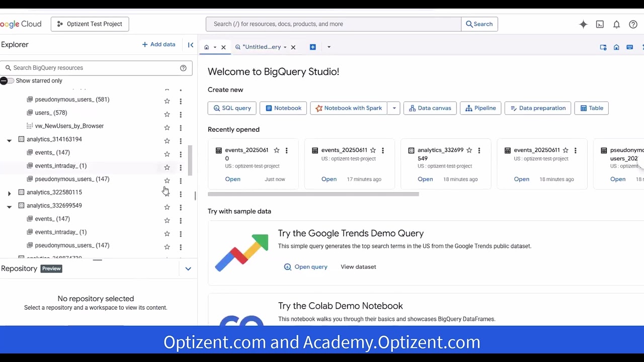The image size is (644, 362).
Task: Star the first events_20250610 recent card
Action: 276,150
